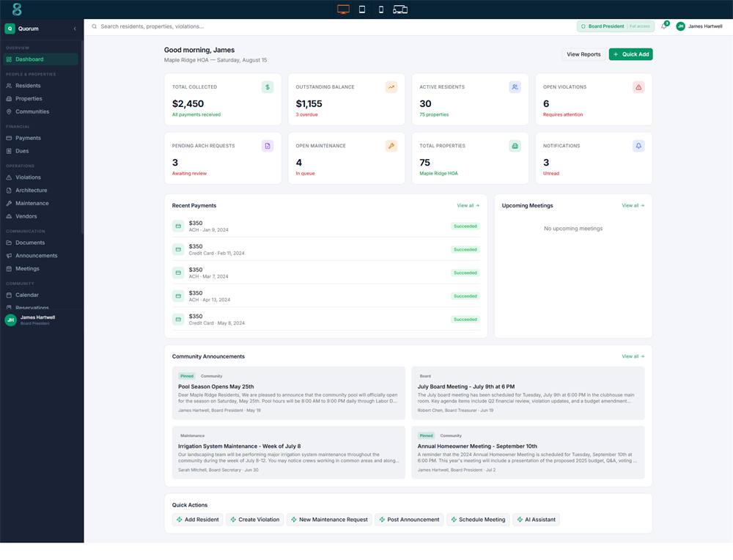The width and height of the screenshot is (733, 560).
Task: Open Communities in the sidebar
Action: coord(40,111)
